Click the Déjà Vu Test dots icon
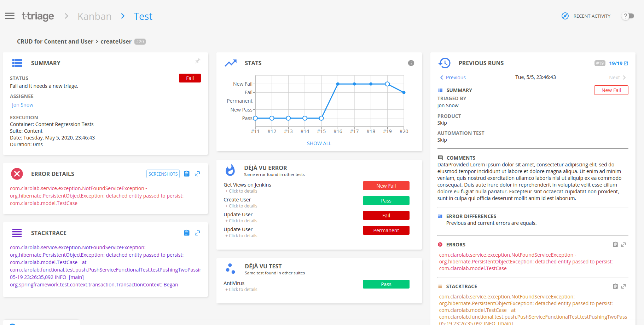644x325 pixels. tap(230, 269)
